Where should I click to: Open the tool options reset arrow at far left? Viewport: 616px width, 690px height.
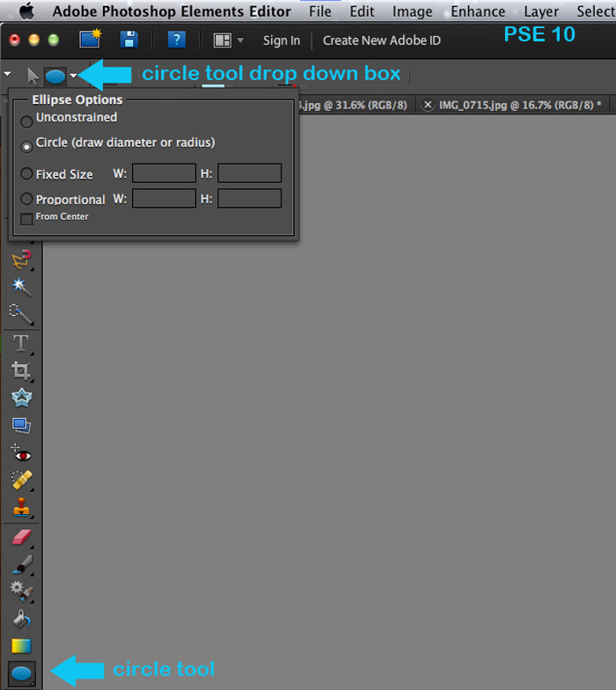point(7,74)
